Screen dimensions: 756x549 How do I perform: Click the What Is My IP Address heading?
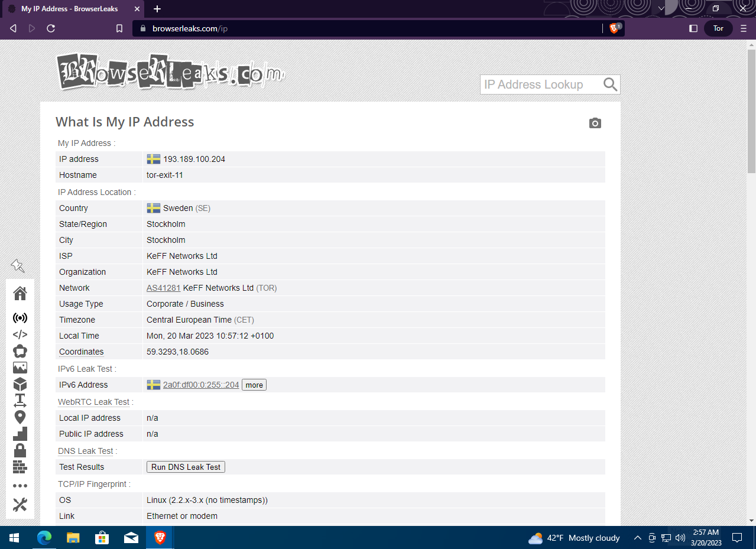click(125, 122)
